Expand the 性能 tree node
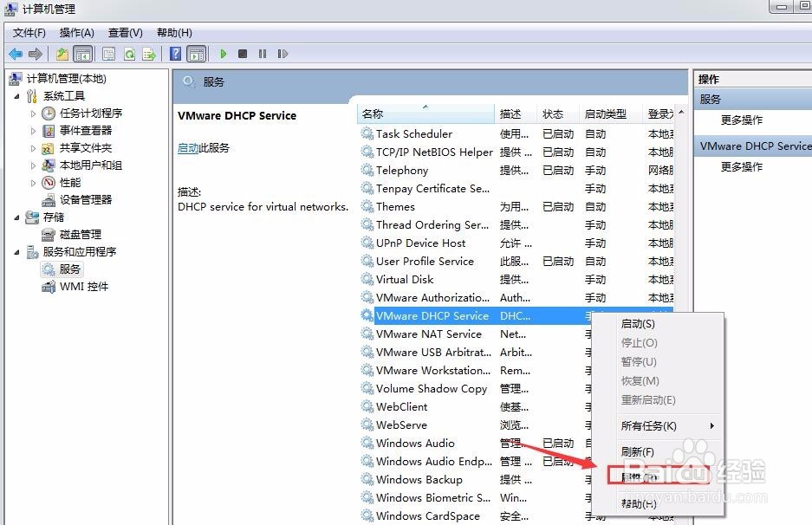The height and width of the screenshot is (525, 812). pyautogui.click(x=33, y=183)
